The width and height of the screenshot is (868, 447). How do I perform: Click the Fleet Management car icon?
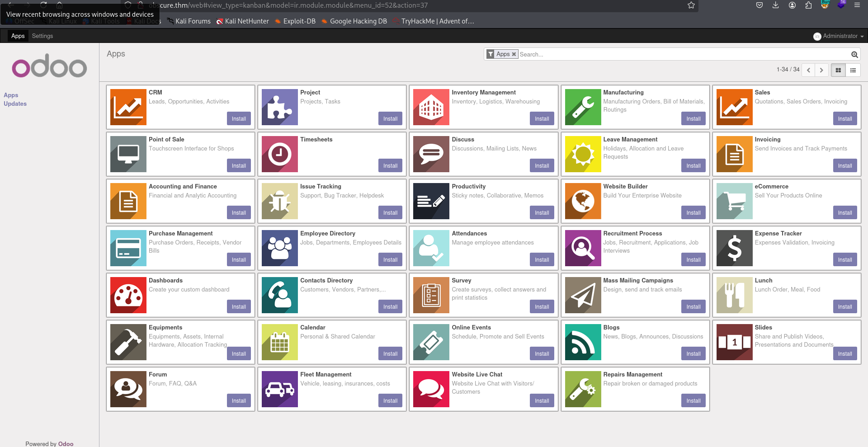[279, 389]
